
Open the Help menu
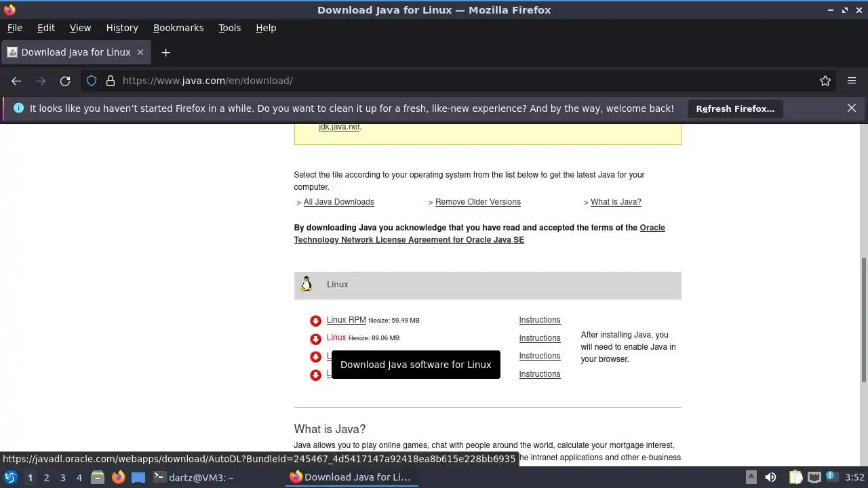tap(266, 28)
